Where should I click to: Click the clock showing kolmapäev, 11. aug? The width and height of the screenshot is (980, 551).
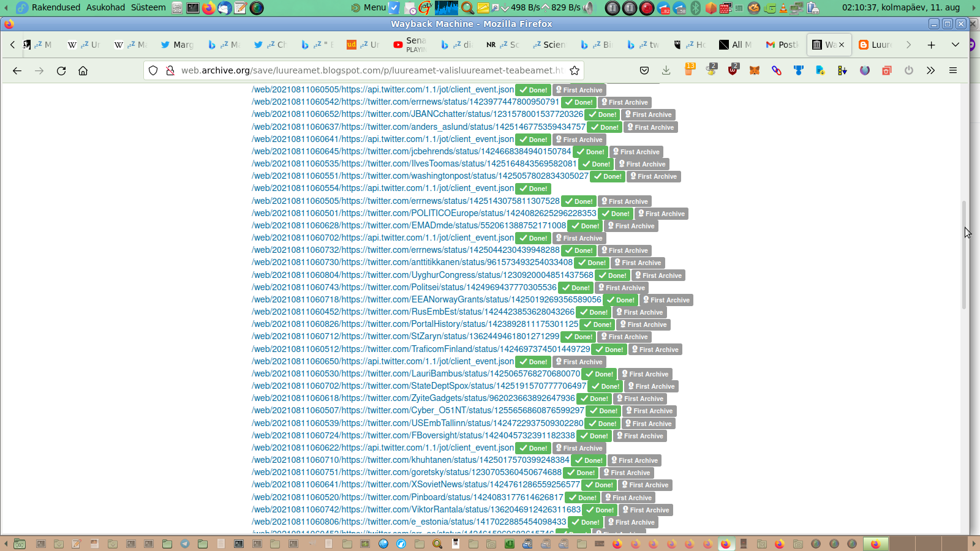pyautogui.click(x=901, y=7)
